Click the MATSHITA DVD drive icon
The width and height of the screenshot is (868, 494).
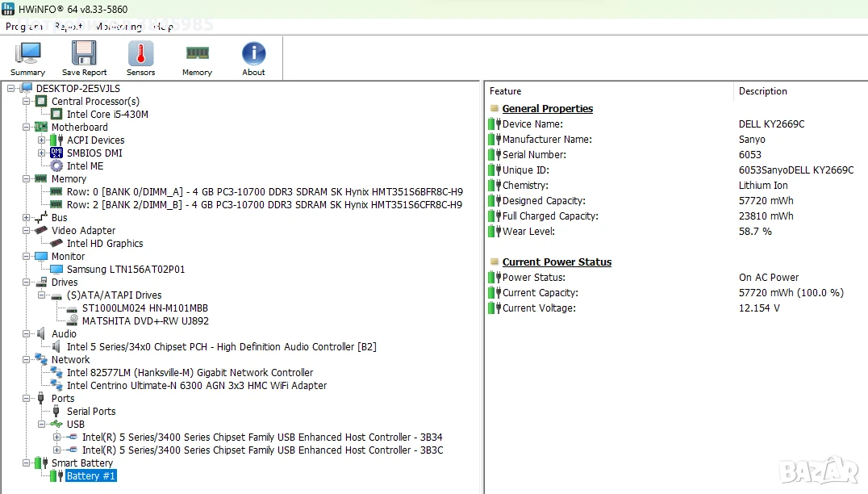[x=72, y=320]
